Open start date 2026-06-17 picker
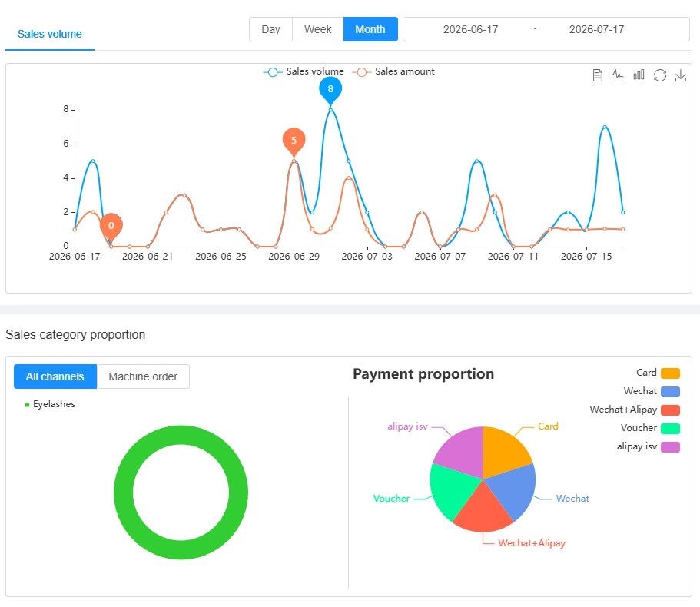The width and height of the screenshot is (700, 607). 470,29
